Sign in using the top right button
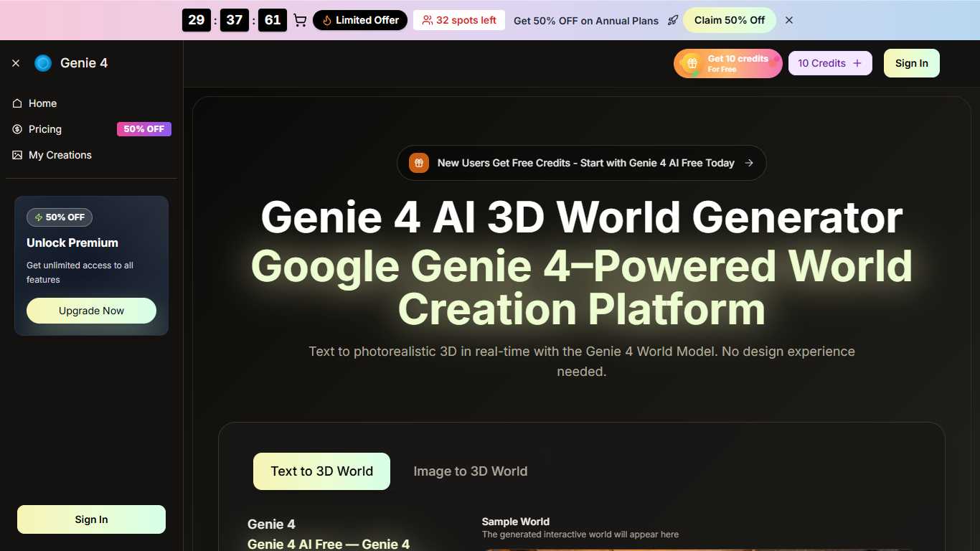This screenshot has width=980, height=551. (x=911, y=63)
